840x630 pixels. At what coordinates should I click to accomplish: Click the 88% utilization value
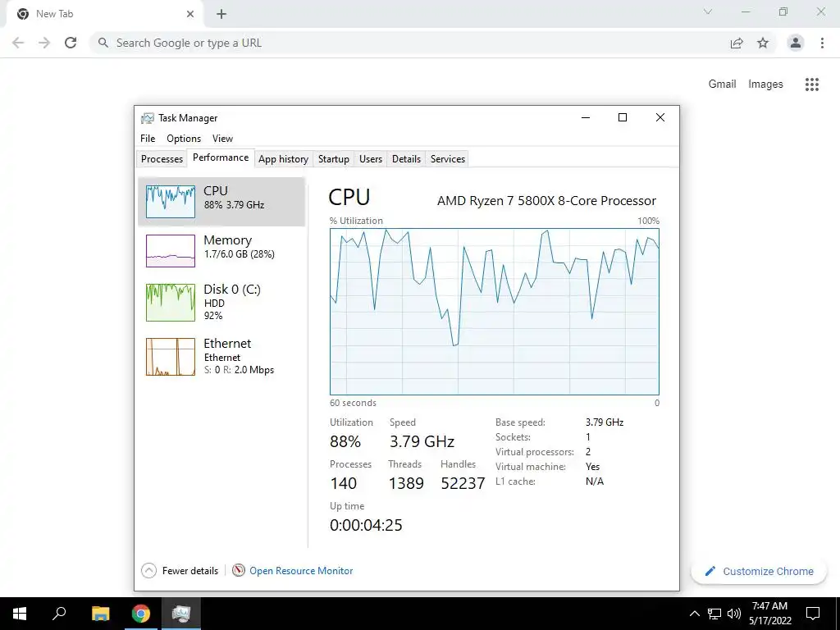click(x=345, y=441)
